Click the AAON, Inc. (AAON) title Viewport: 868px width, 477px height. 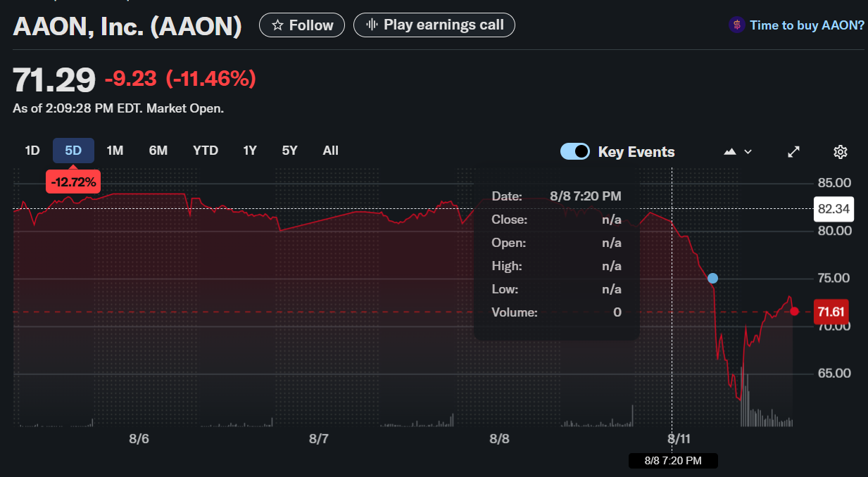pos(127,27)
